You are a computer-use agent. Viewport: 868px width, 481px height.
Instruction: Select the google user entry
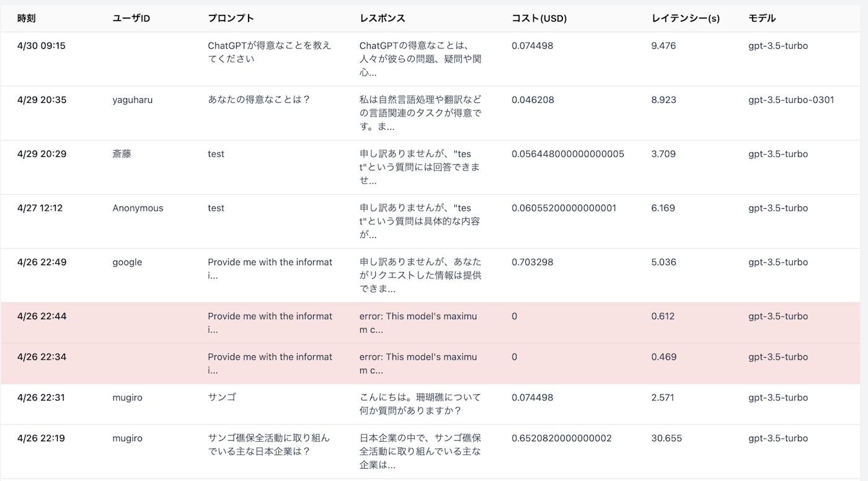pos(126,262)
